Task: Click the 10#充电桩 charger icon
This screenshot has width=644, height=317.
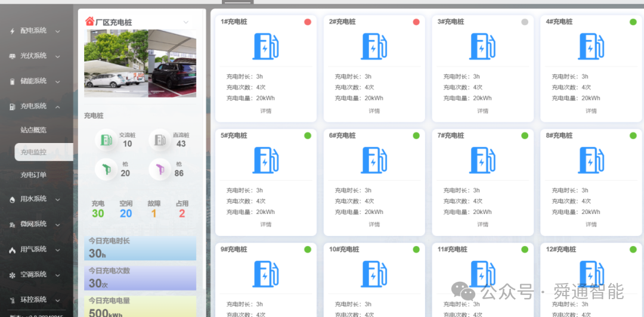Action: point(374,274)
